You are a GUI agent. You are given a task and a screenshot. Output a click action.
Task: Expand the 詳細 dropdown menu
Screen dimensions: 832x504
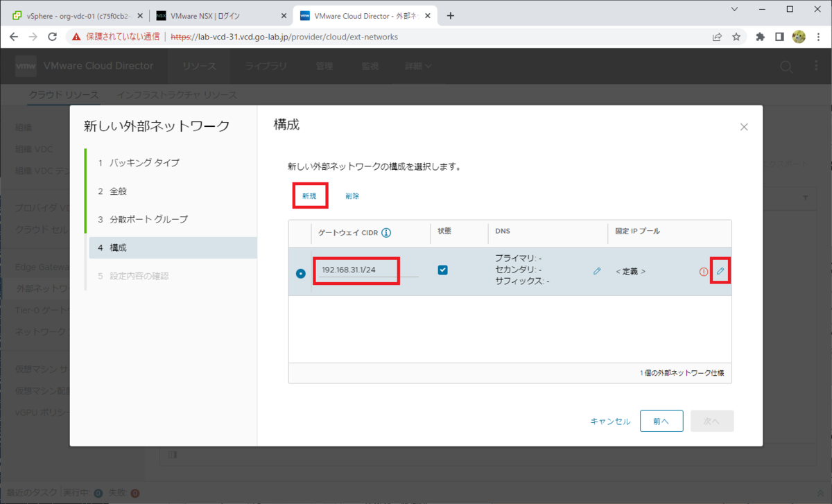tap(419, 67)
